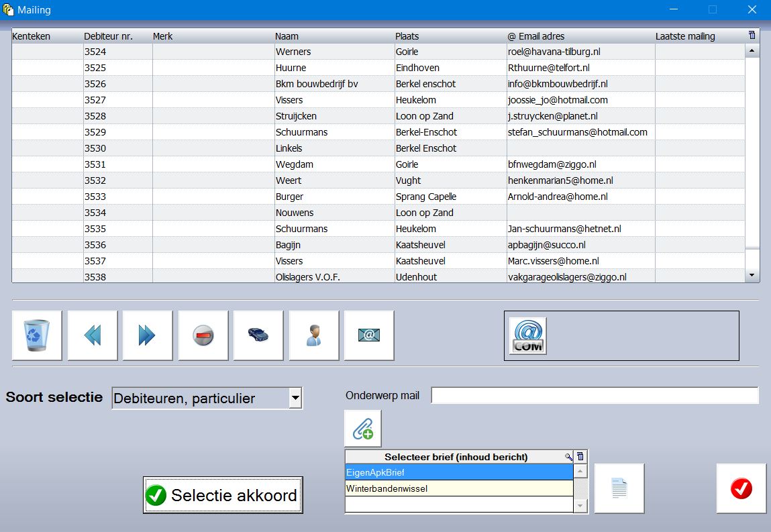Open the @COM email settings icon
This screenshot has height=532, width=771.
pos(527,335)
